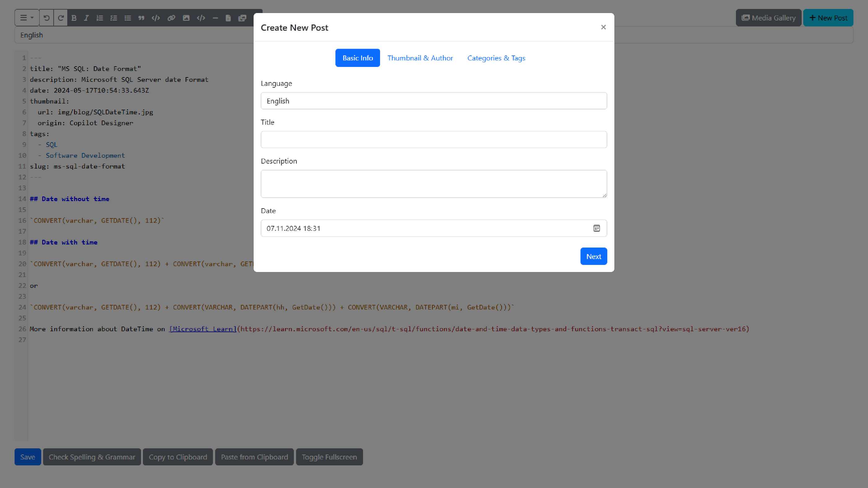Image resolution: width=868 pixels, height=488 pixels.
Task: Click the insert link icon
Action: point(171,18)
